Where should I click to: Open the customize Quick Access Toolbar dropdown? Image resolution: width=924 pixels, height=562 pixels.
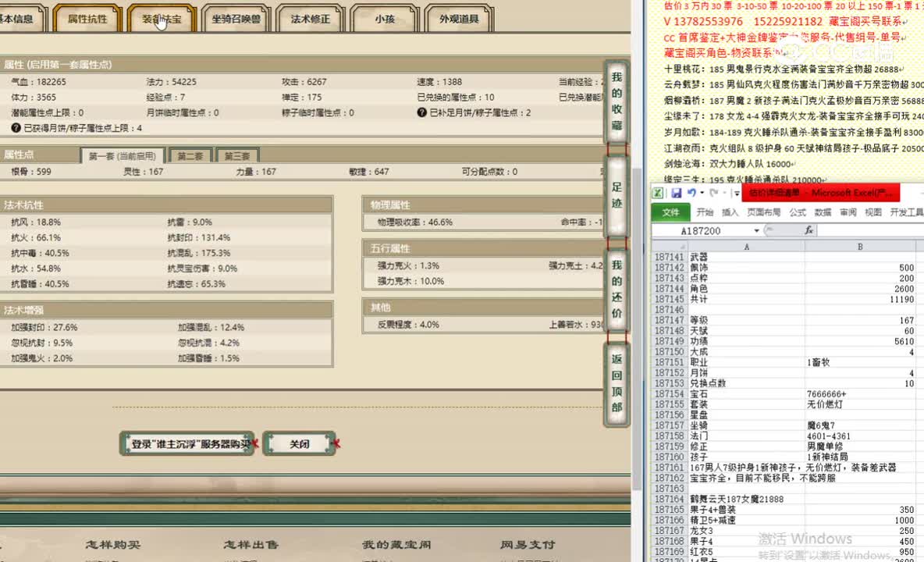tap(737, 194)
